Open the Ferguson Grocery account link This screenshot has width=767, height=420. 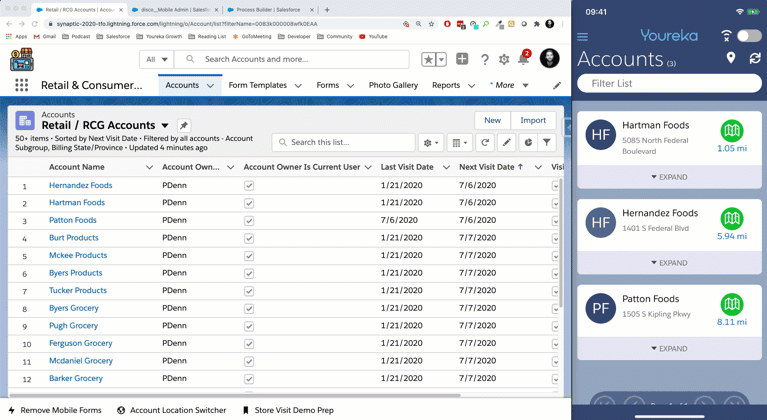tap(81, 343)
